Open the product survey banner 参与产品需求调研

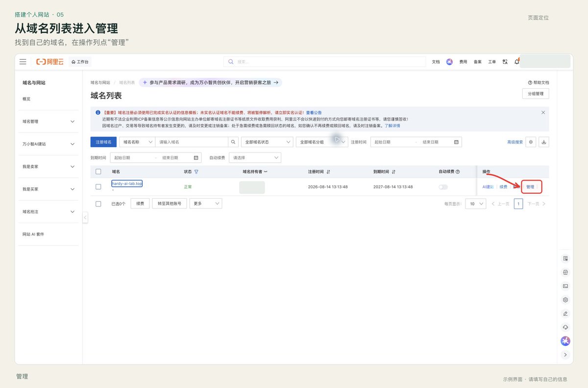click(210, 83)
